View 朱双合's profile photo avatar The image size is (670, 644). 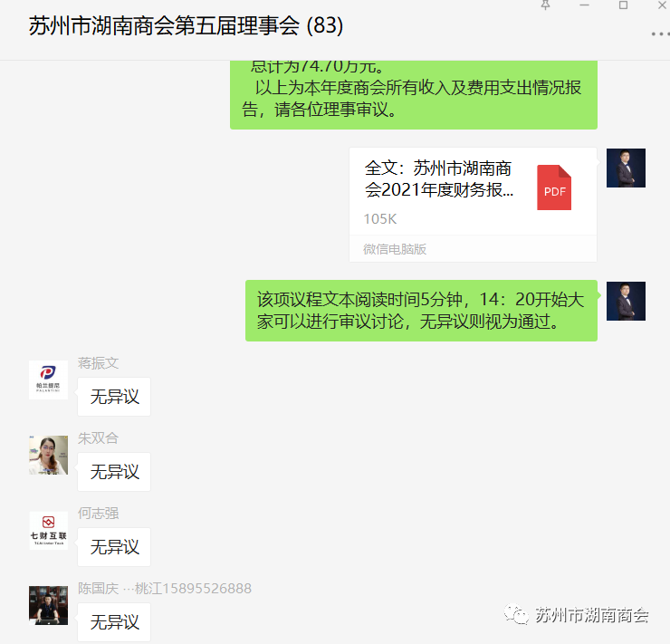point(48,455)
